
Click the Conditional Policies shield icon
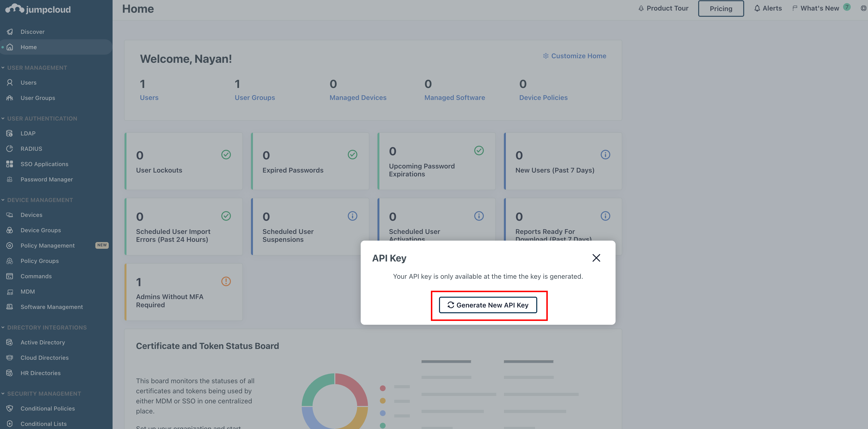point(10,408)
